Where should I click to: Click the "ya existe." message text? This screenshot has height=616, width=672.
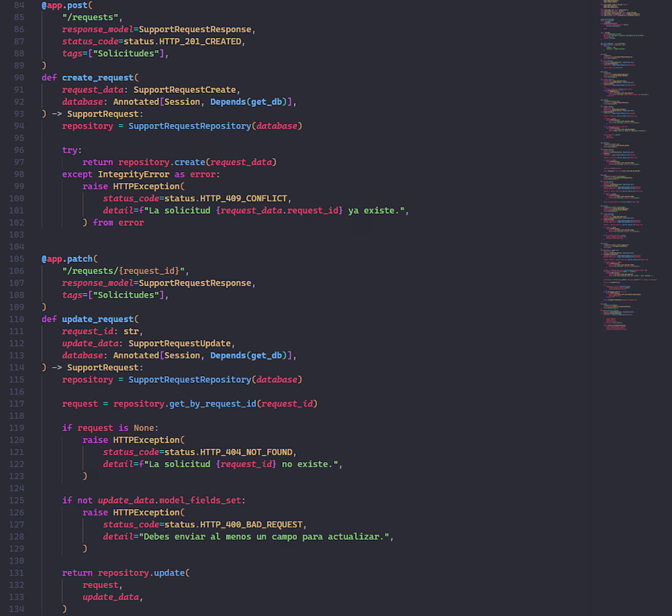pyautogui.click(x=374, y=211)
